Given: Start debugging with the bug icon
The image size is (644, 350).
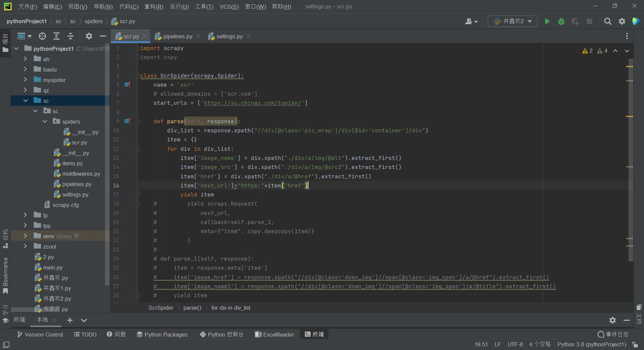Looking at the screenshot, I should pos(561,21).
